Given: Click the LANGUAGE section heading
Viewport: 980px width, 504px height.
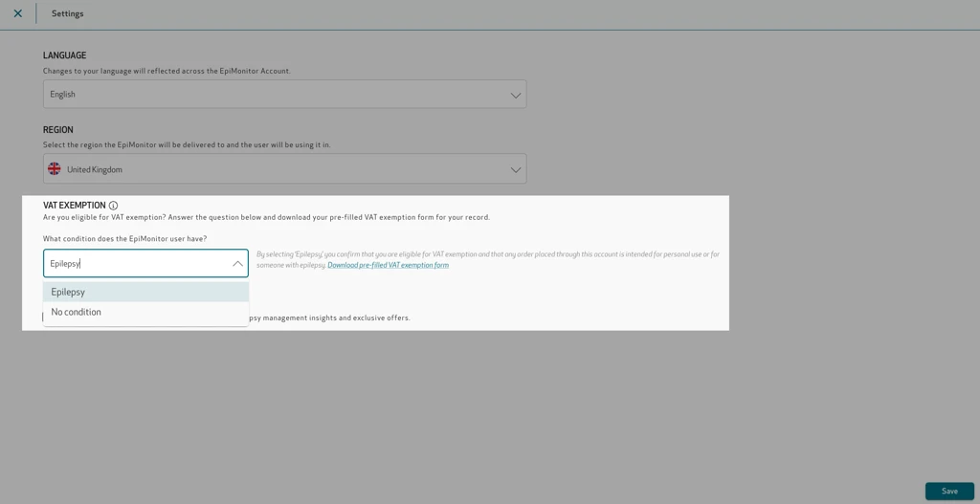Looking at the screenshot, I should pyautogui.click(x=64, y=55).
